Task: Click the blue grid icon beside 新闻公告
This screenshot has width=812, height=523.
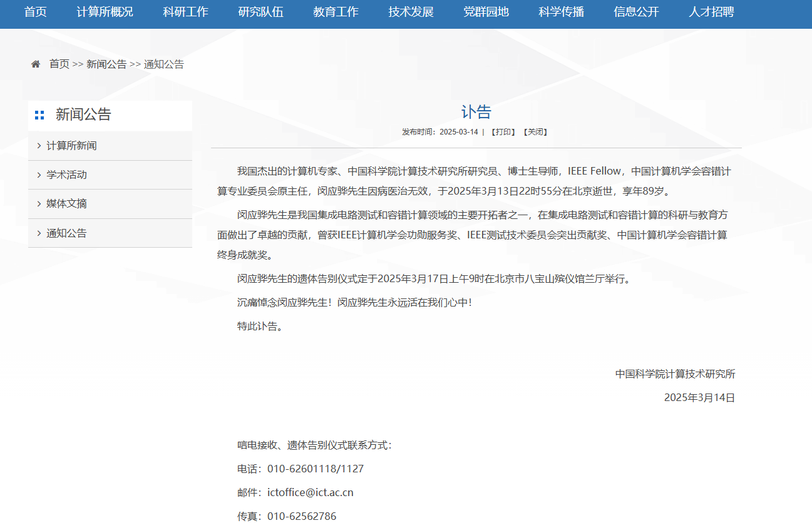Action: point(39,115)
